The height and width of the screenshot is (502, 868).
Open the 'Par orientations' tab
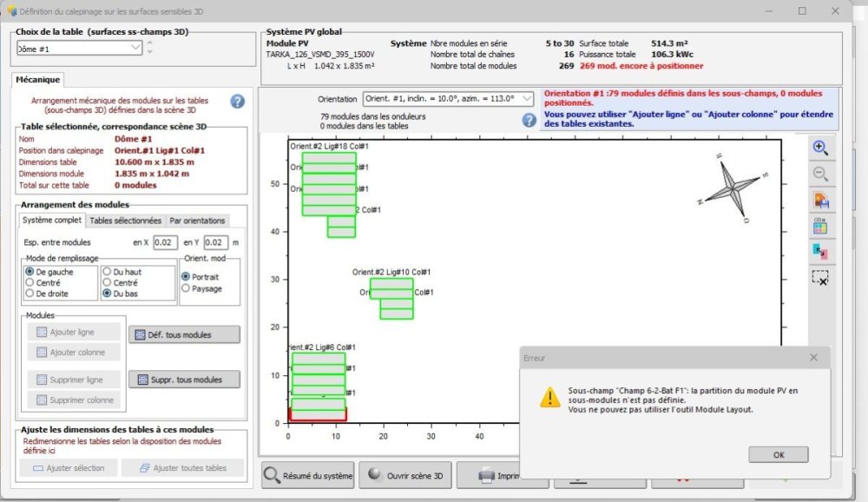197,221
